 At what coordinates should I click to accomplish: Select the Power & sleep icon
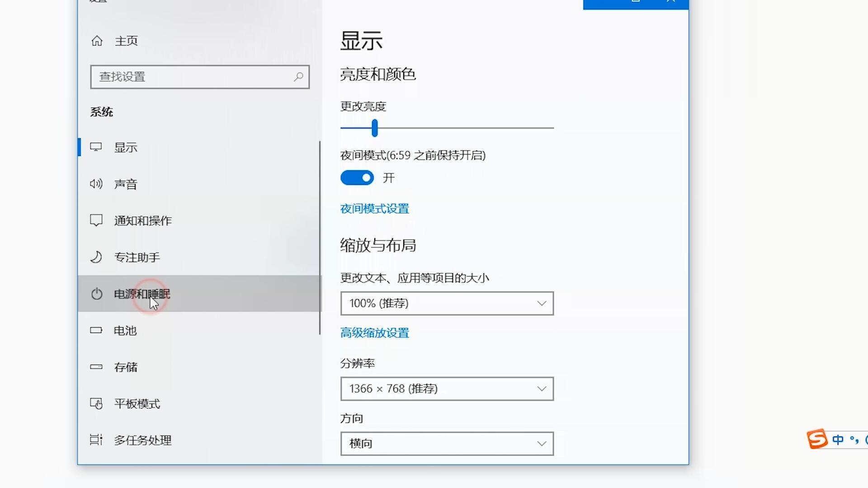click(97, 294)
